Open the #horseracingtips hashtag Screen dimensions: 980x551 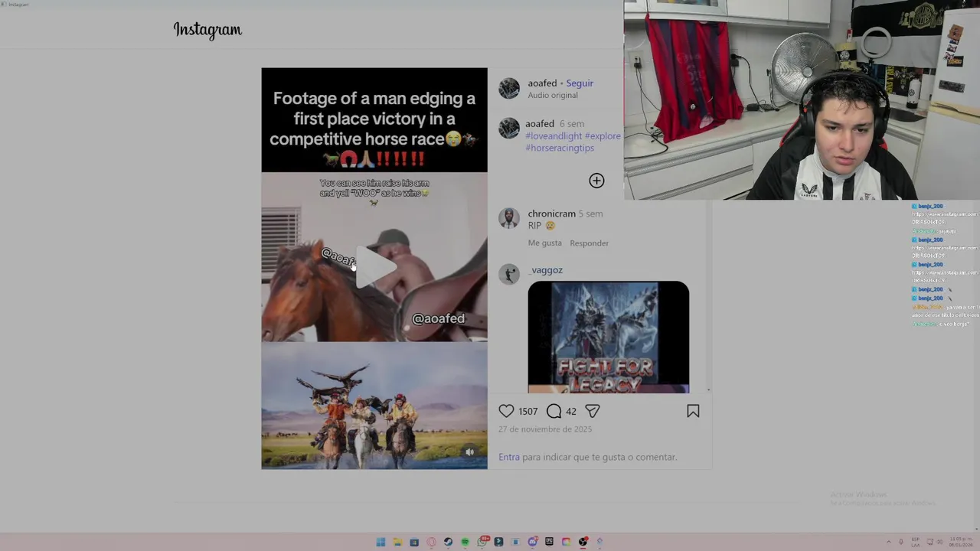click(x=560, y=148)
